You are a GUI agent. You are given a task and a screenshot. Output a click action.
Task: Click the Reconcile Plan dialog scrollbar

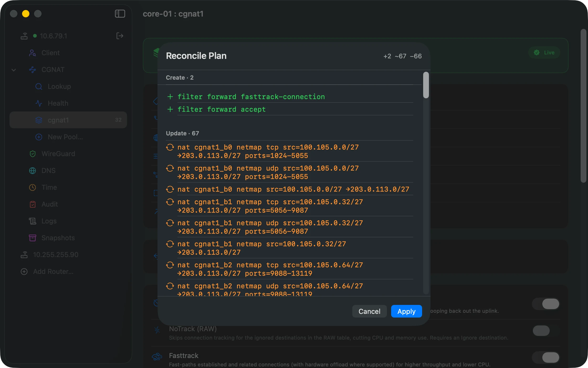(426, 85)
